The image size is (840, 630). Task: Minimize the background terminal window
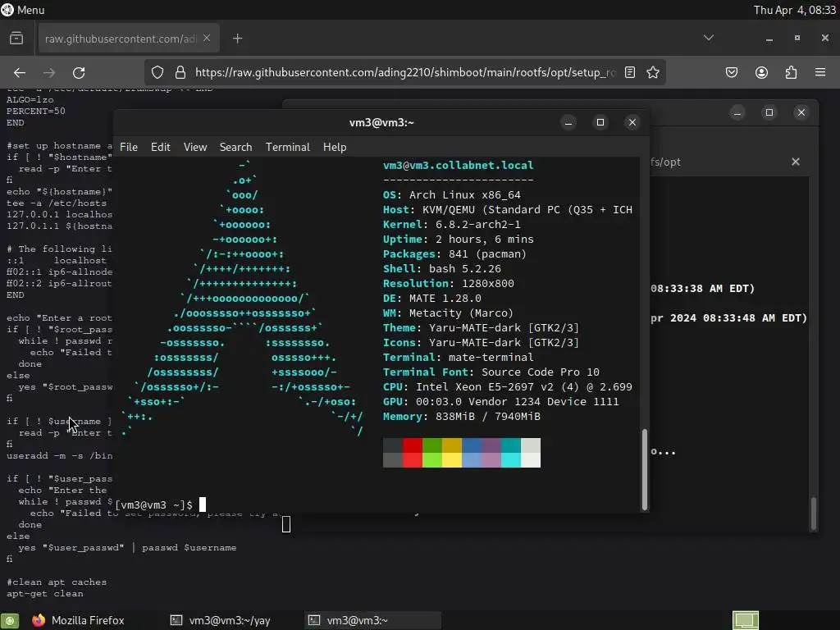[x=737, y=112]
